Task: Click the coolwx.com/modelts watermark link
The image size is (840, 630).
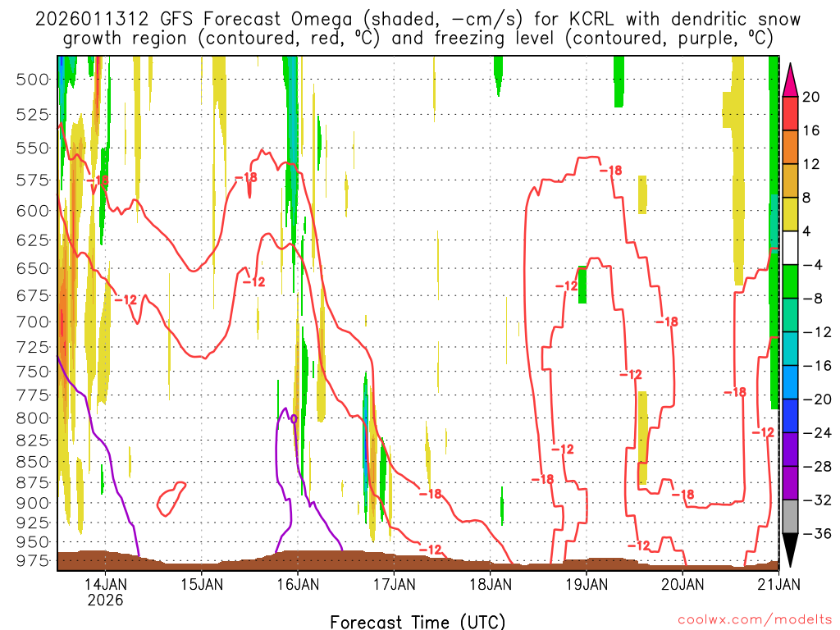Action: click(x=755, y=620)
